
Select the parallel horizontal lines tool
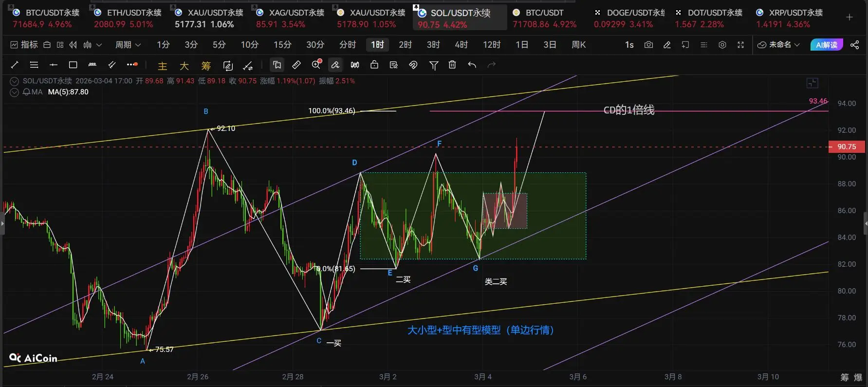[34, 65]
